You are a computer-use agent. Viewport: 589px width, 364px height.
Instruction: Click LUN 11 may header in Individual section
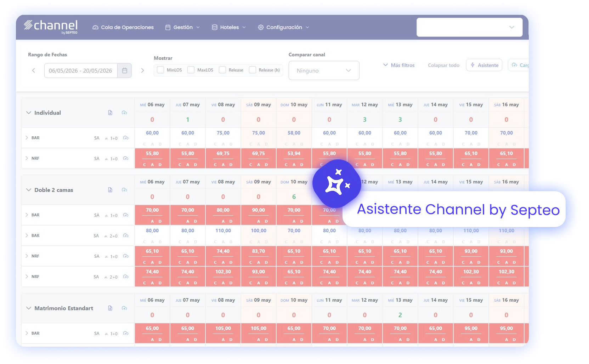(329, 105)
